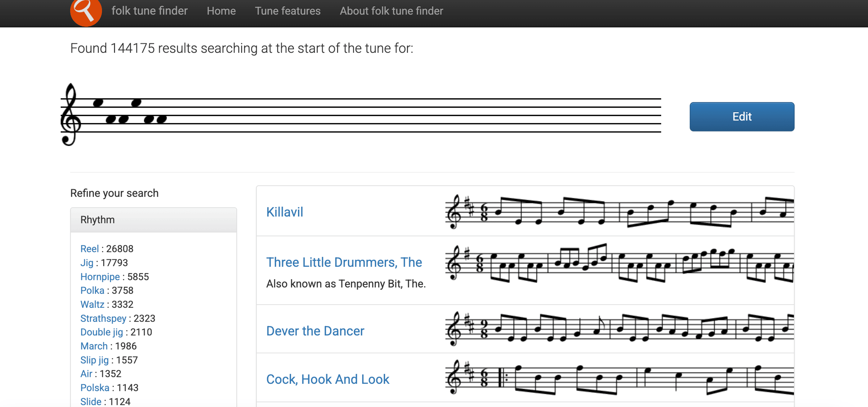Filter results by Slip jig rhythm
The height and width of the screenshot is (407, 868).
(94, 360)
